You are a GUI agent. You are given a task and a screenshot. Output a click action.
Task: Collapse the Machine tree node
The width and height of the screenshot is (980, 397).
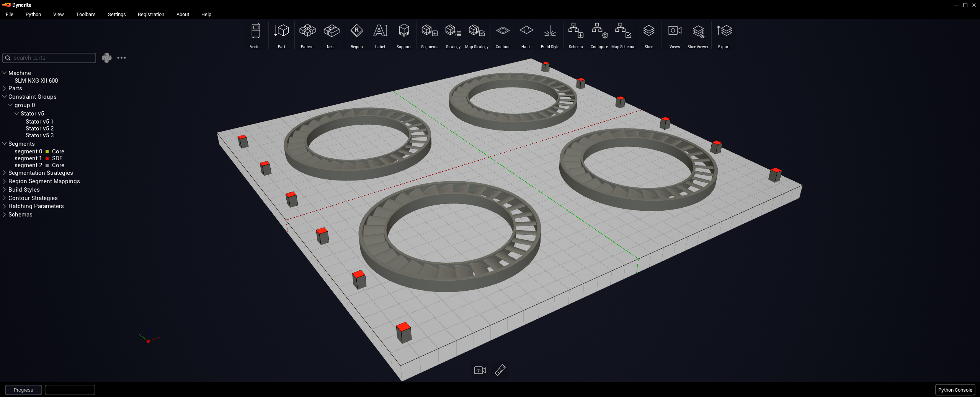[5, 73]
